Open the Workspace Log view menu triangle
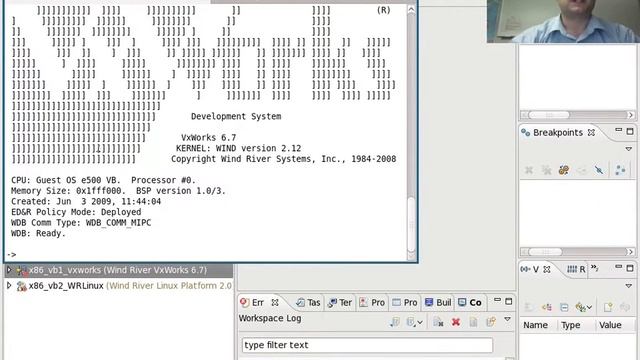The height and width of the screenshot is (360, 640). 507,319
